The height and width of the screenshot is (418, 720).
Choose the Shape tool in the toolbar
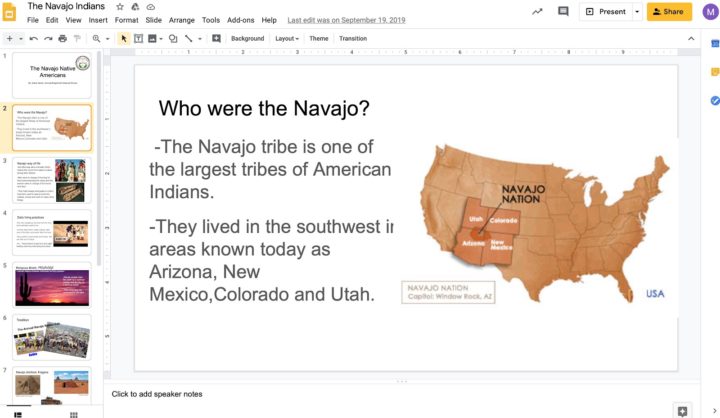[173, 39]
